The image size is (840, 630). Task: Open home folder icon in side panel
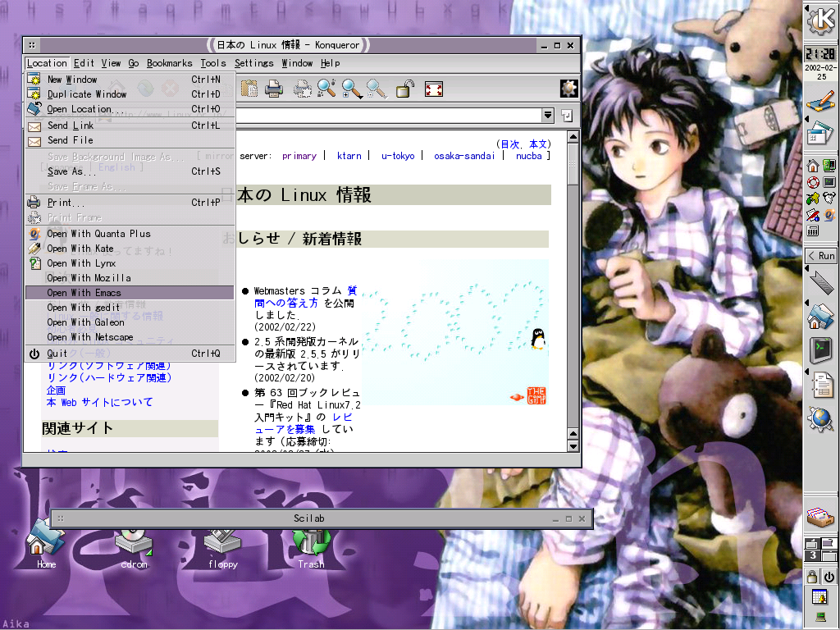coord(820,317)
